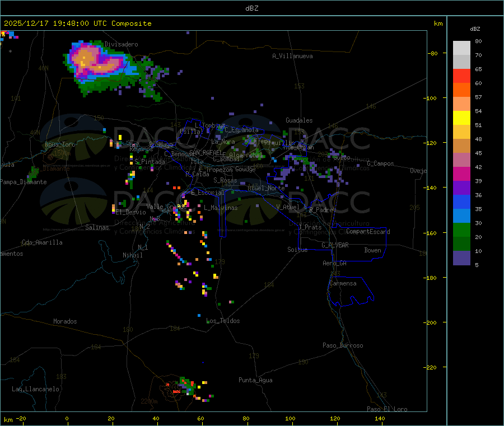This screenshot has width=504, height=426.
Task: Pick the light gray 80-70 dBZ legend swatch
Action: point(461,48)
